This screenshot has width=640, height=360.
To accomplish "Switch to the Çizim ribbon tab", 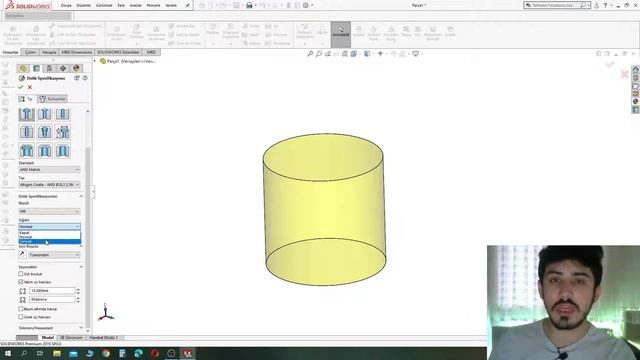I will tap(30, 52).
